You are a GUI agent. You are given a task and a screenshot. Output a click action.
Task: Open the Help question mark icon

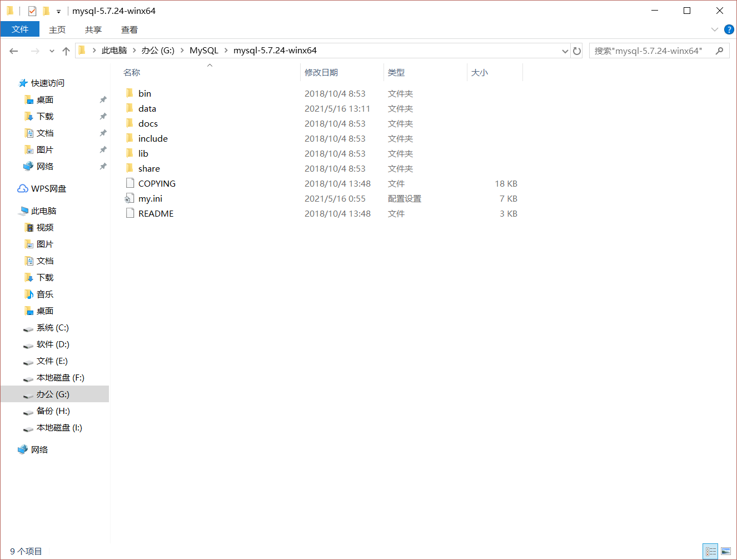coord(728,29)
